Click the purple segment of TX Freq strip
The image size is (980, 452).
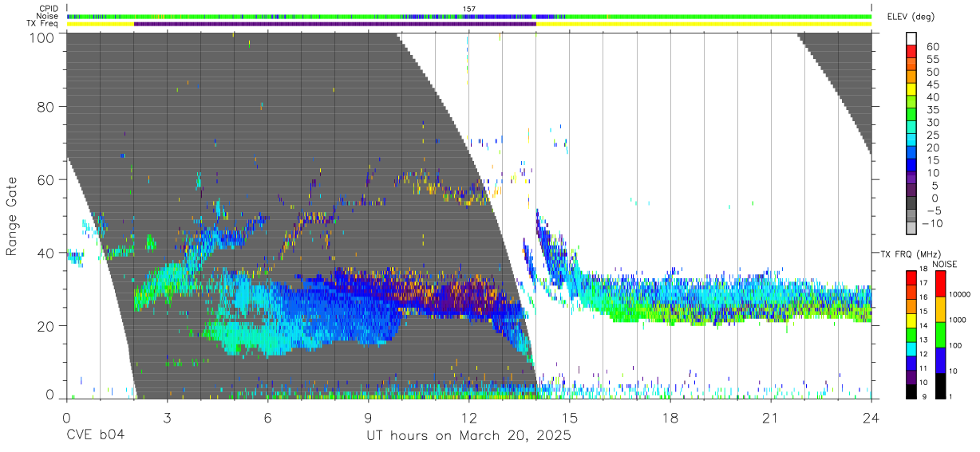coord(335,24)
